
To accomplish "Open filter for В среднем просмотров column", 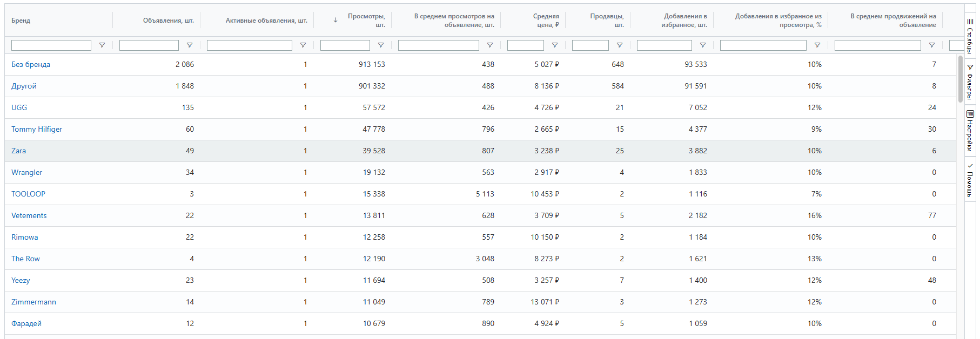I will (490, 45).
